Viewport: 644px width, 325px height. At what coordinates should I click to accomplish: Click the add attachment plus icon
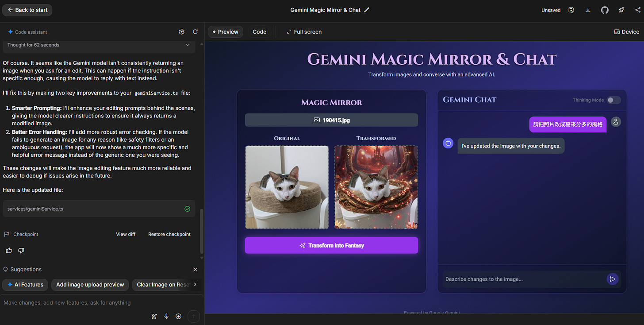[x=179, y=316]
